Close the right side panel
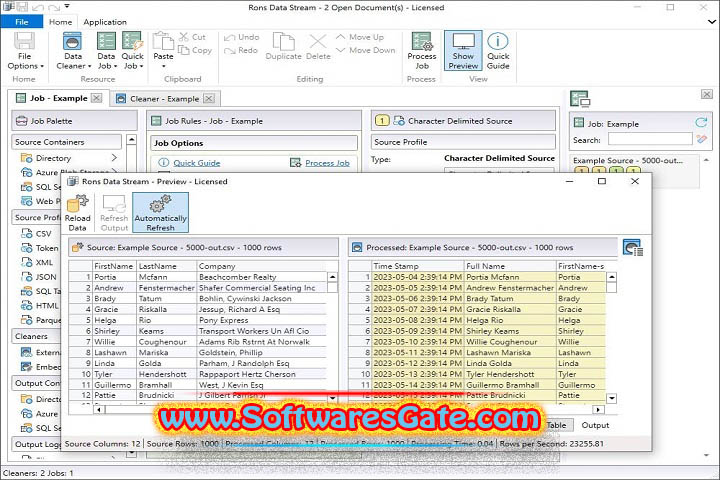Image resolution: width=720 pixels, height=480 pixels. pos(707,94)
